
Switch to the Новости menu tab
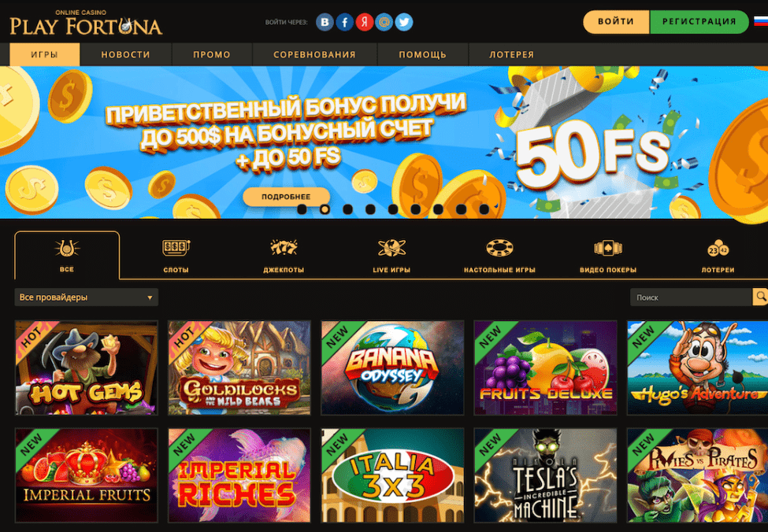tap(125, 54)
